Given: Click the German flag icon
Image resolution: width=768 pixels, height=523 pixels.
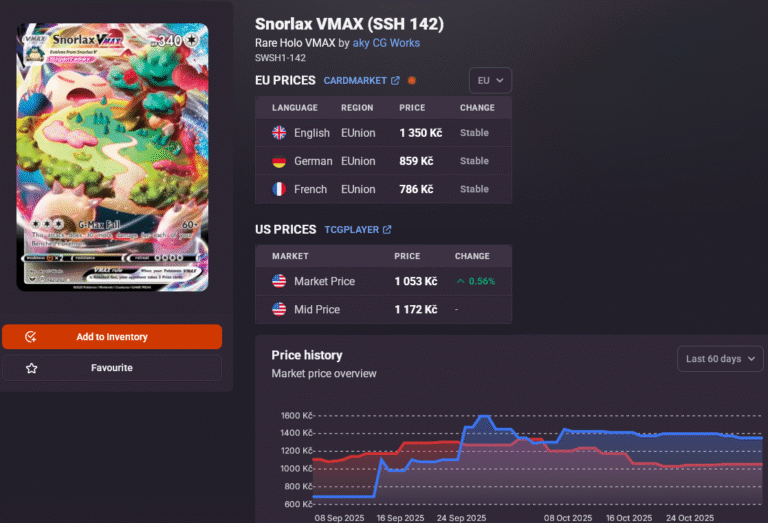Looking at the screenshot, I should click(279, 161).
